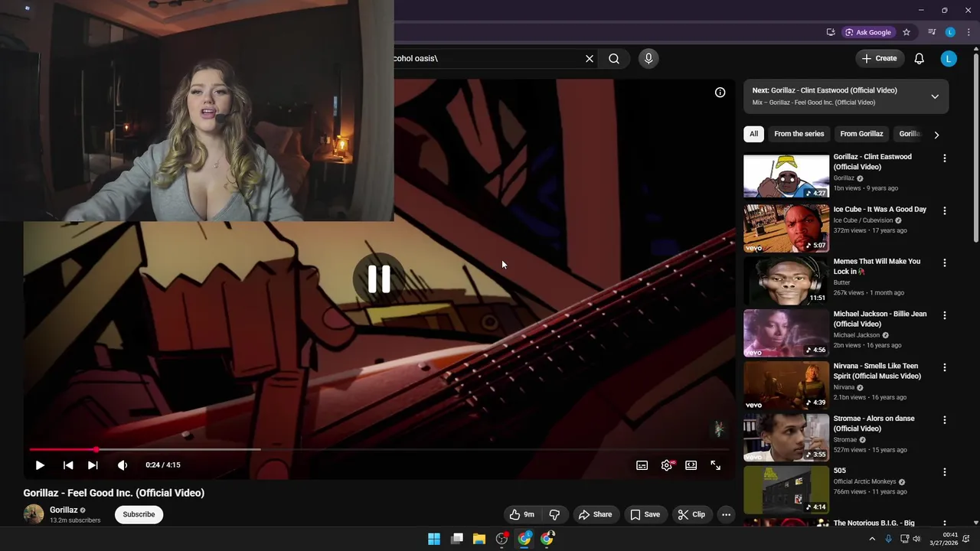
Task: Dislike the video
Action: tap(555, 514)
